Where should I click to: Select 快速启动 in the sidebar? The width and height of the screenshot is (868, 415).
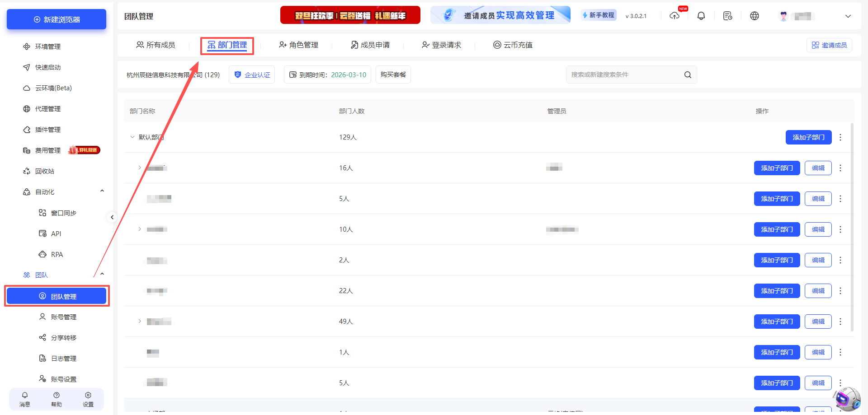click(46, 67)
